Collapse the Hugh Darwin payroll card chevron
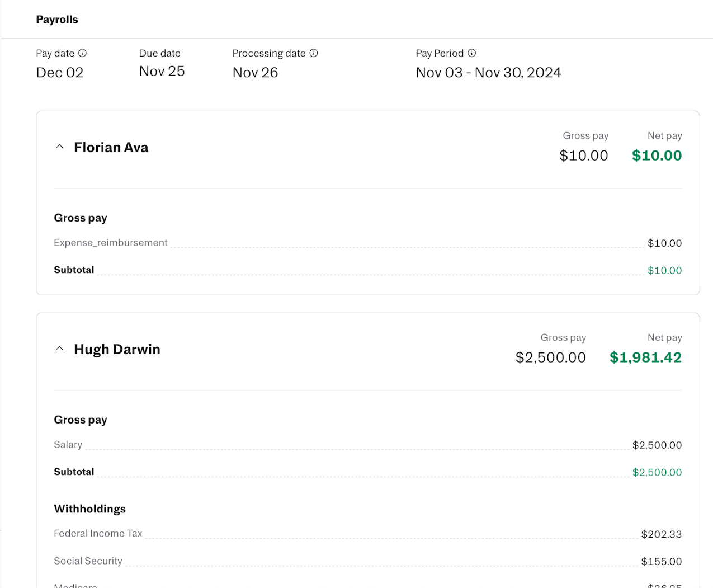This screenshot has width=713, height=588. pos(59,349)
